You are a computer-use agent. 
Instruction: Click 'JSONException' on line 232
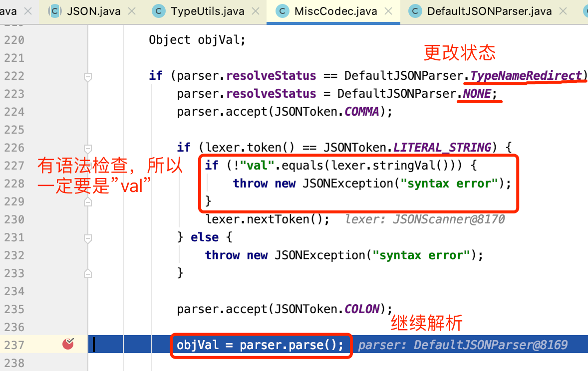coord(320,255)
